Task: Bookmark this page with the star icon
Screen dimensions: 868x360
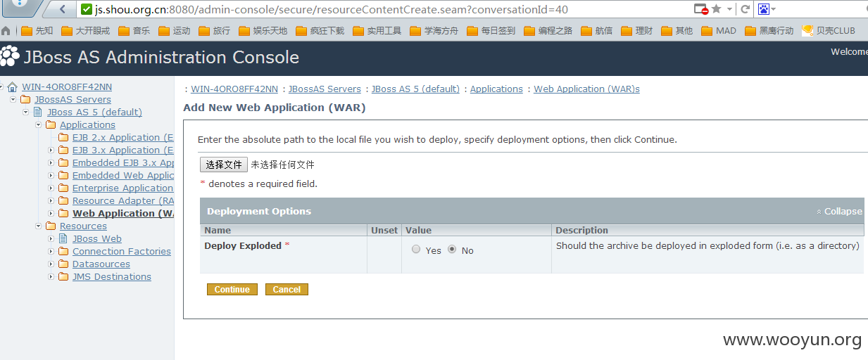Action: coord(716,9)
